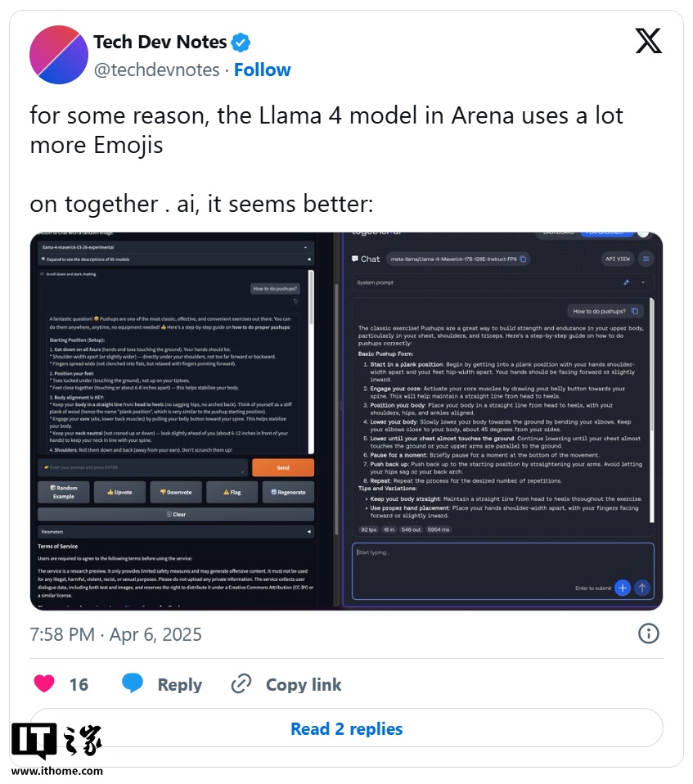Copy the meta-llama model name on together.ai
The height and width of the screenshot is (784, 693).
click(x=523, y=259)
